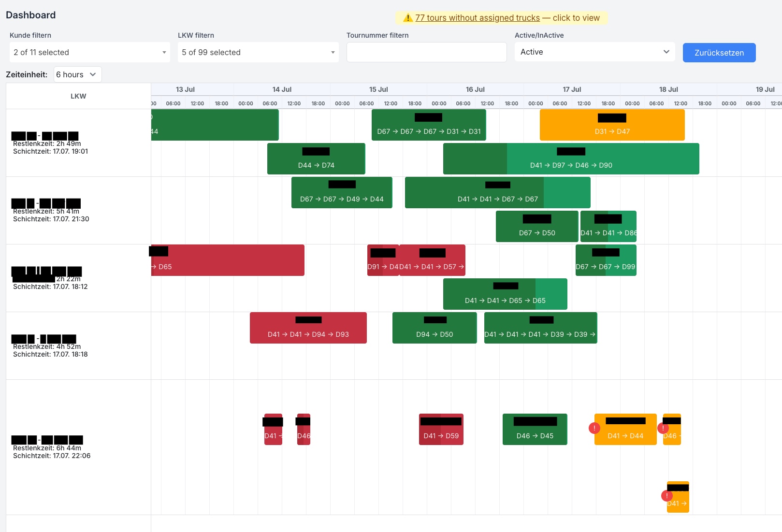Select the 16 Jul date header
Screen dimensions: 782x532
(x=476, y=89)
